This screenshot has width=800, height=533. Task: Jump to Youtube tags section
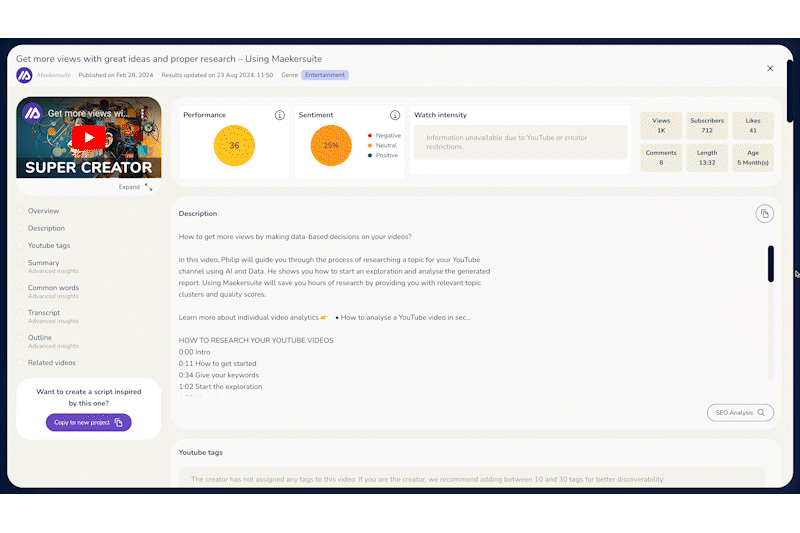tap(49, 245)
